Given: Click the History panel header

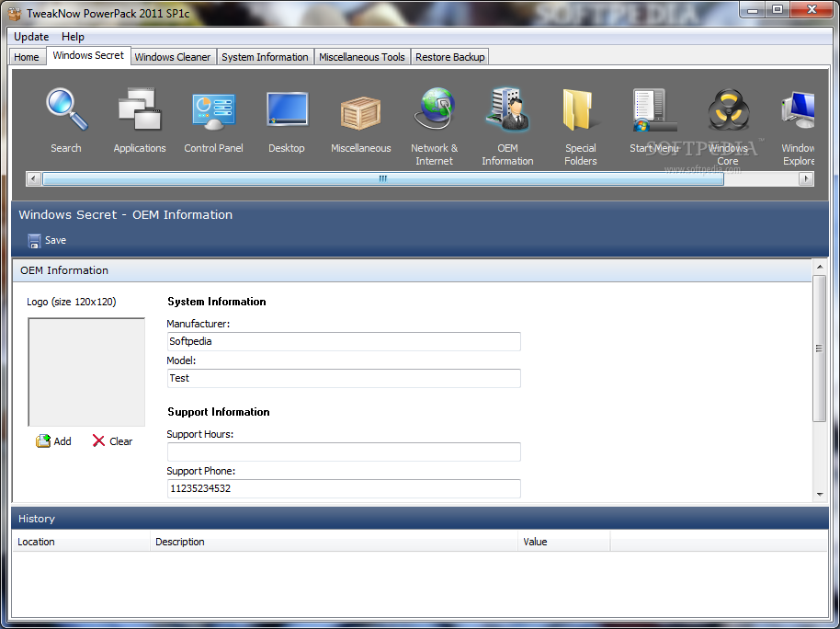Looking at the screenshot, I should coord(420,519).
